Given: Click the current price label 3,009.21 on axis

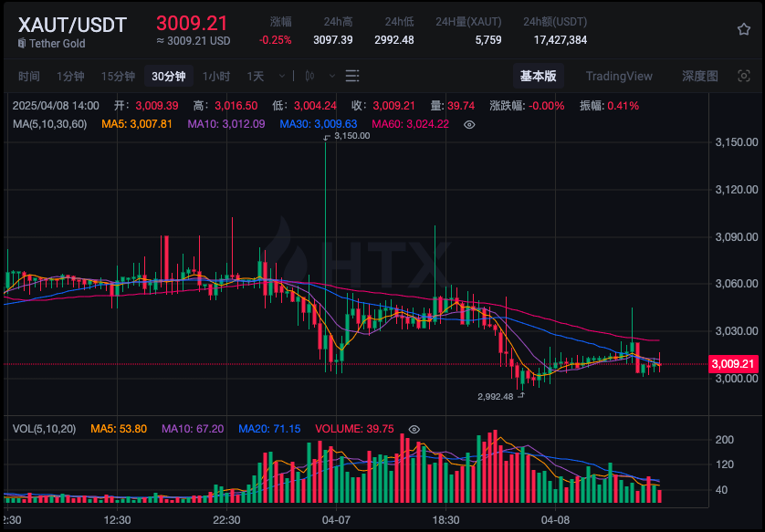Looking at the screenshot, I should pos(732,364).
